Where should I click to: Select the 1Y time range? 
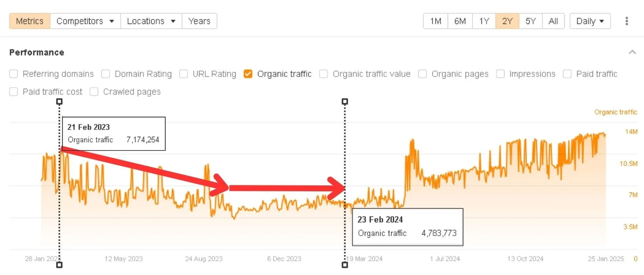[484, 21]
